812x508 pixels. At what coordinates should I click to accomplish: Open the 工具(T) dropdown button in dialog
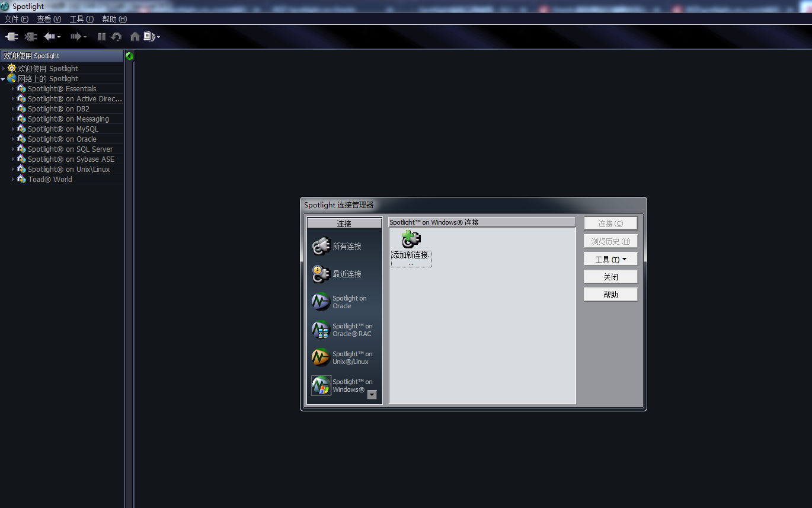click(x=610, y=259)
